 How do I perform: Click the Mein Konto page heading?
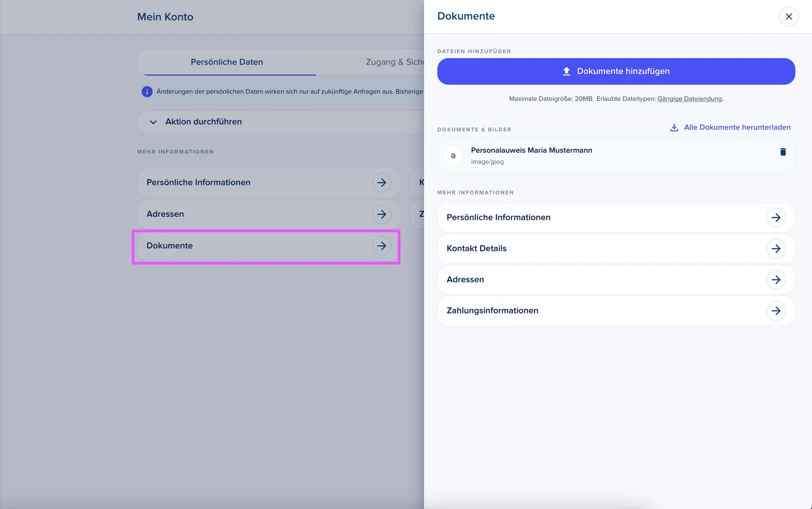tap(165, 17)
